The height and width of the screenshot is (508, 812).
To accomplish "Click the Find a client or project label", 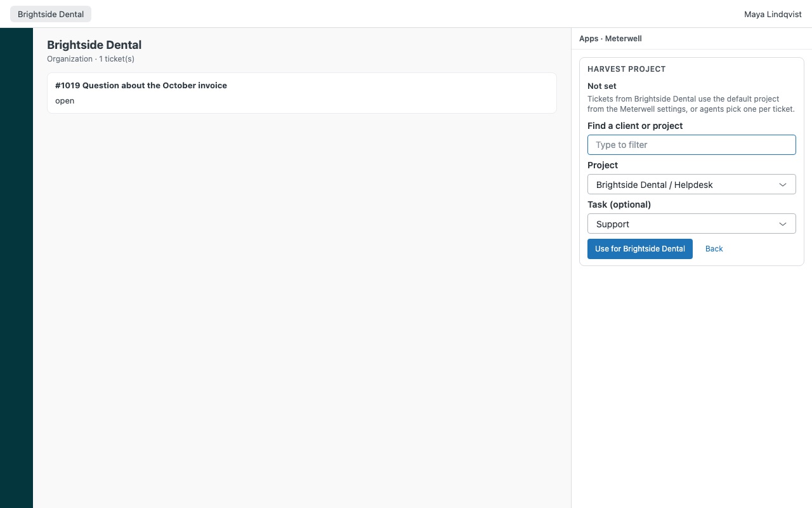I will click(x=635, y=126).
